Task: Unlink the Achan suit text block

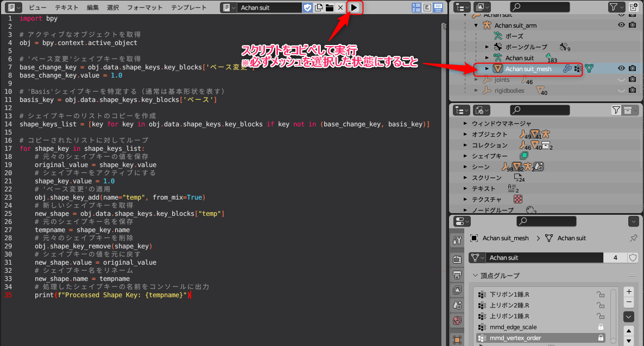Action: pos(340,8)
